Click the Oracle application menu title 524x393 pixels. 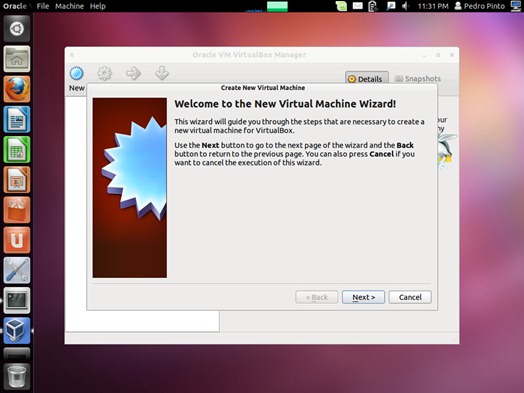pyautogui.click(x=15, y=6)
